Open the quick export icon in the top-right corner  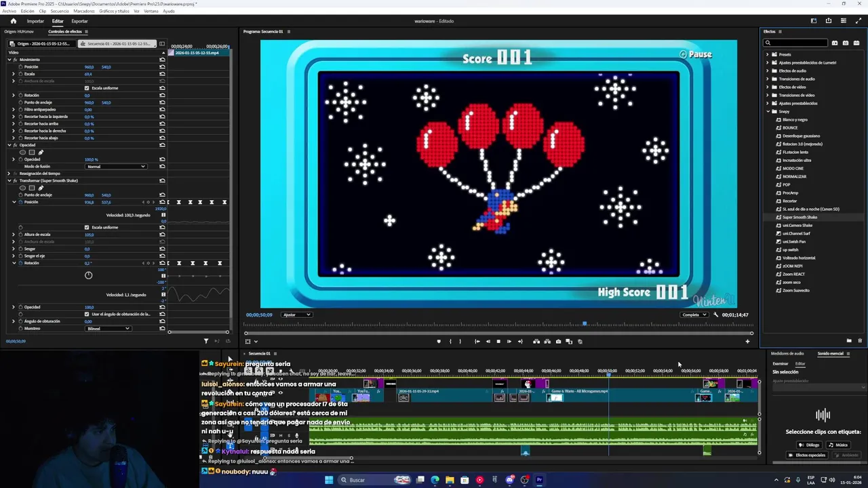[x=829, y=21]
